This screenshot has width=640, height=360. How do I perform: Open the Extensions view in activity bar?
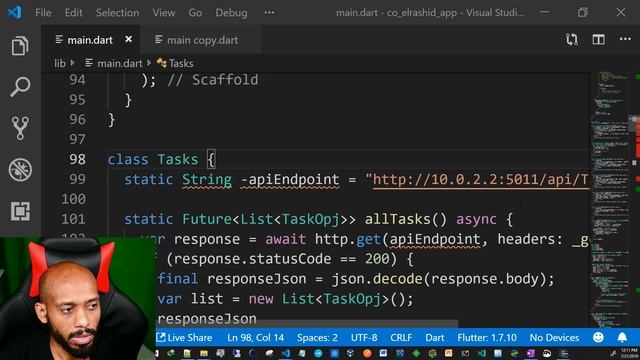[20, 211]
